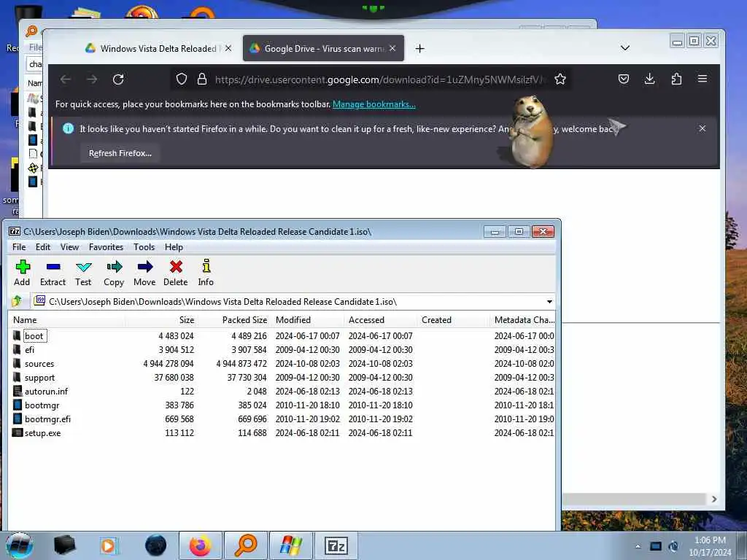
Task: Expand the 7-Zip address path dropdown
Action: point(549,301)
